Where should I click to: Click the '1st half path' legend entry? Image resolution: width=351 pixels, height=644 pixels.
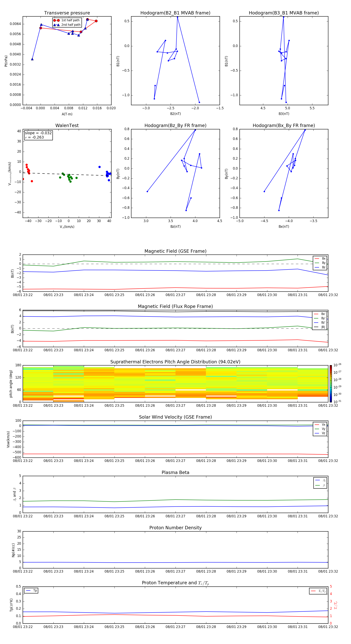click(67, 20)
